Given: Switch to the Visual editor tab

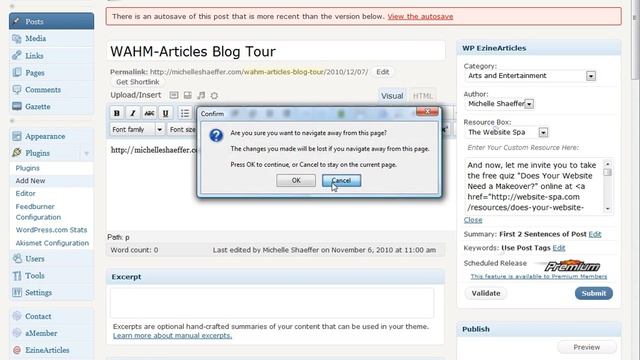Looking at the screenshot, I should (392, 96).
